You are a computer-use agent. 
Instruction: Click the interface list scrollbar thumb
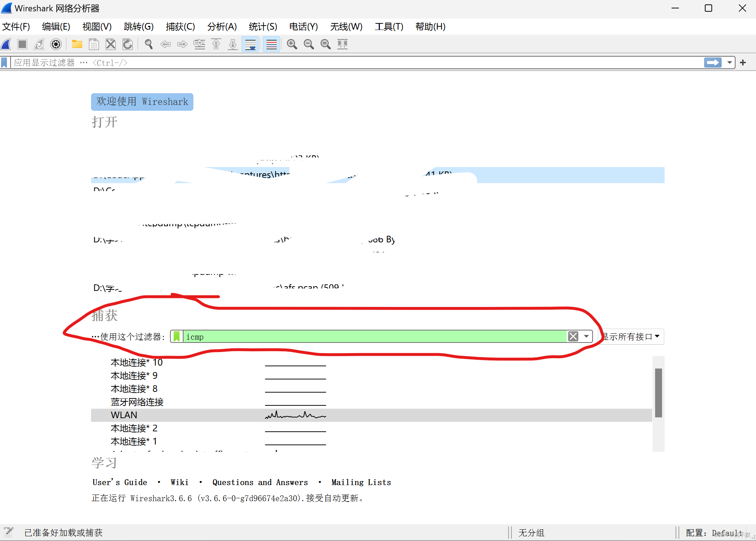pyautogui.click(x=658, y=393)
